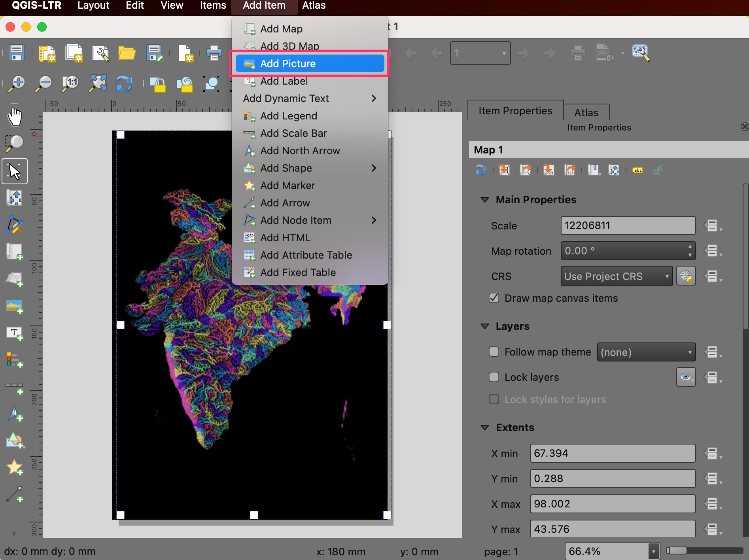Open the Layout menu in menu bar

click(x=93, y=6)
